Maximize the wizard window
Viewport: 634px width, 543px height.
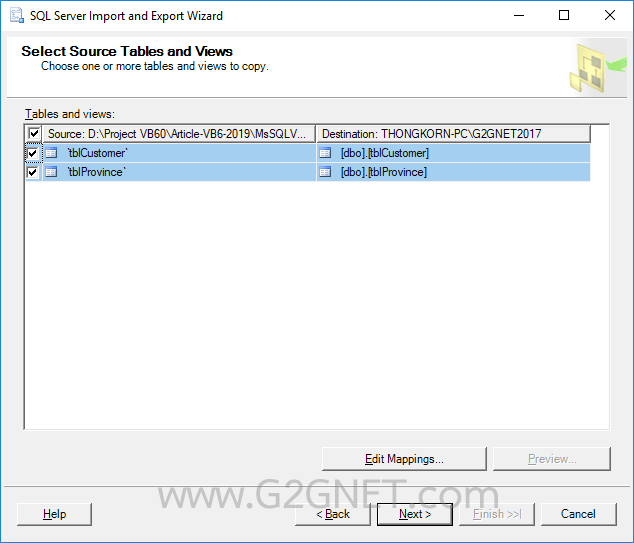click(564, 15)
